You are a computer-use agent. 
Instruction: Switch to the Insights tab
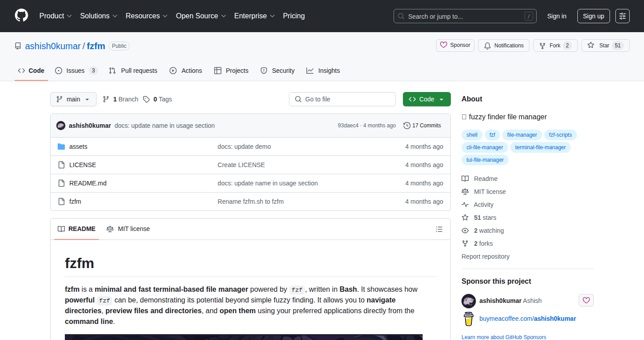pos(323,71)
